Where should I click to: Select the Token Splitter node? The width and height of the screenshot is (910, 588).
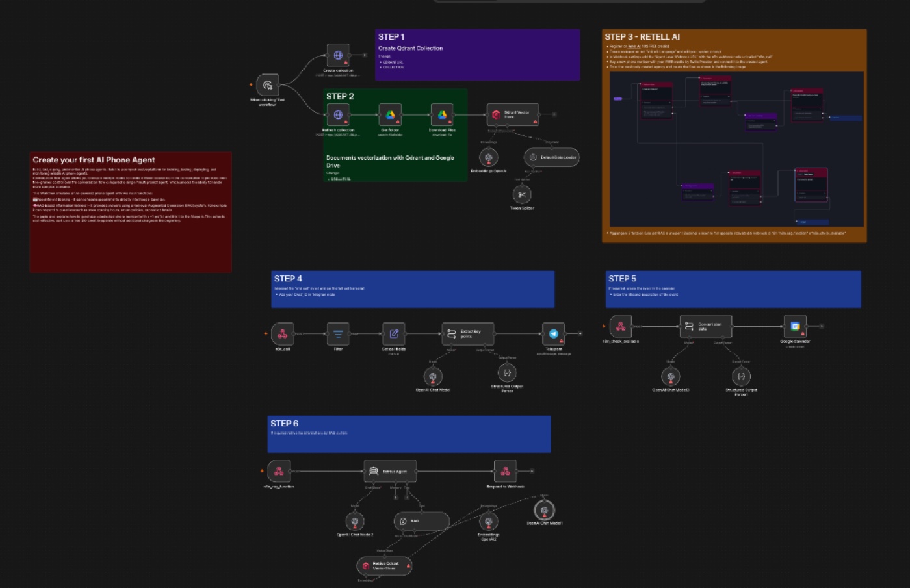click(522, 194)
